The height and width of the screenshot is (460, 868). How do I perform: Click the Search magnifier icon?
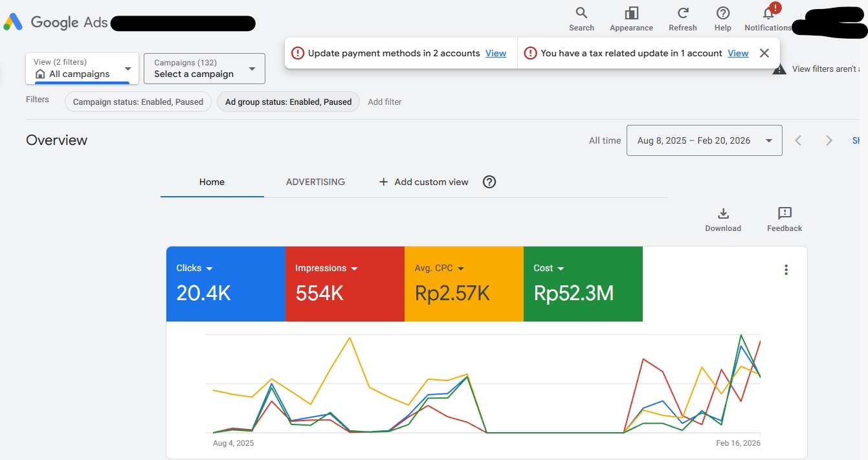pos(581,14)
